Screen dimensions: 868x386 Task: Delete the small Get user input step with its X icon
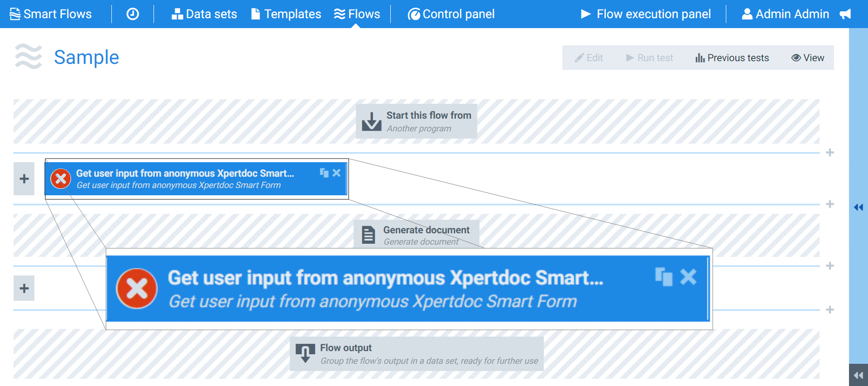[336, 173]
